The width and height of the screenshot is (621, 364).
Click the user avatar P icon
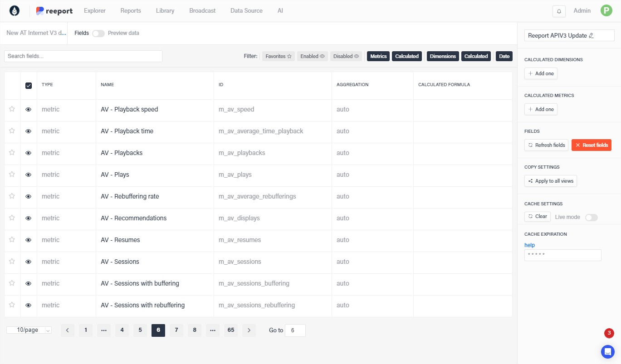(606, 11)
